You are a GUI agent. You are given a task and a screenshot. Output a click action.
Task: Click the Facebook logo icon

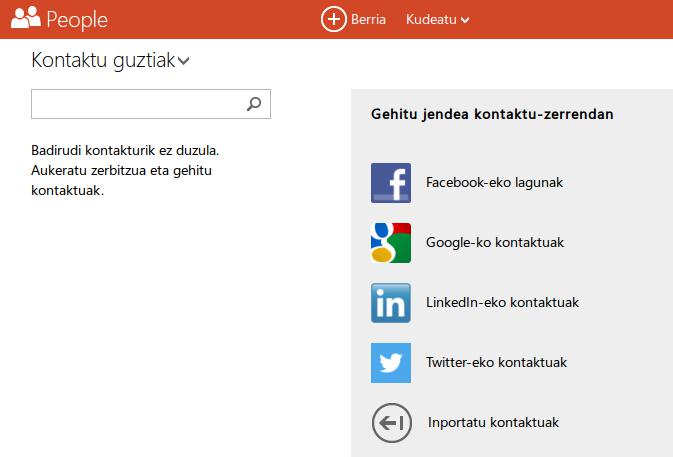pyautogui.click(x=391, y=183)
